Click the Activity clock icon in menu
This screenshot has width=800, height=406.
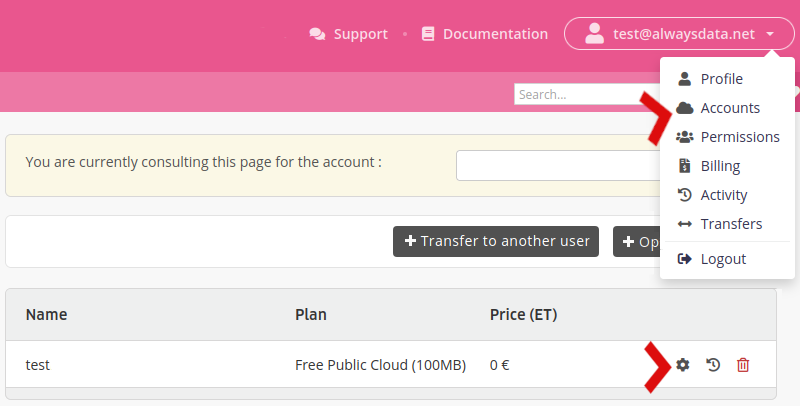click(x=685, y=195)
